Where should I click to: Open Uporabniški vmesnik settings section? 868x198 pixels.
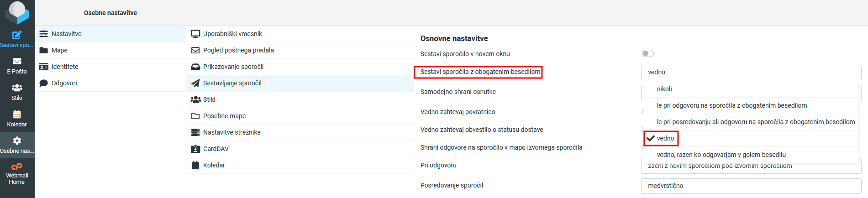[x=232, y=34]
